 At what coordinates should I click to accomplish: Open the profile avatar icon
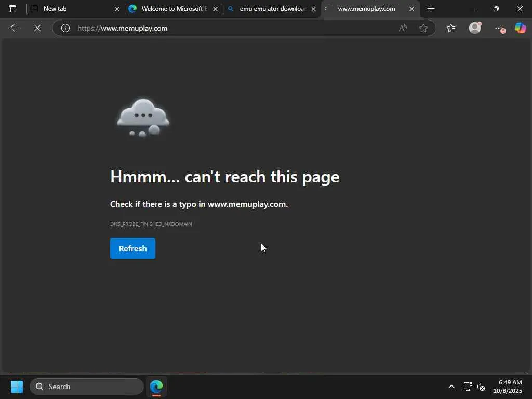tap(475, 28)
